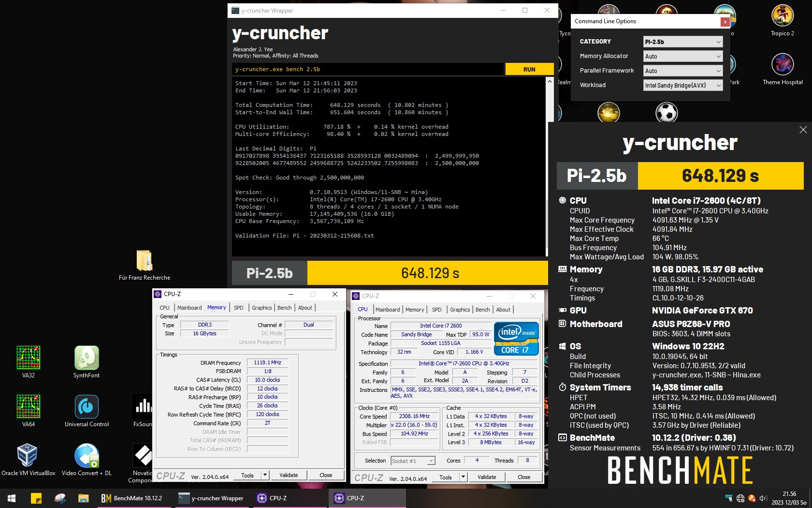This screenshot has width=812, height=508.
Task: Launch Theme Hospital desktop shortcut
Action: pyautogui.click(x=783, y=69)
